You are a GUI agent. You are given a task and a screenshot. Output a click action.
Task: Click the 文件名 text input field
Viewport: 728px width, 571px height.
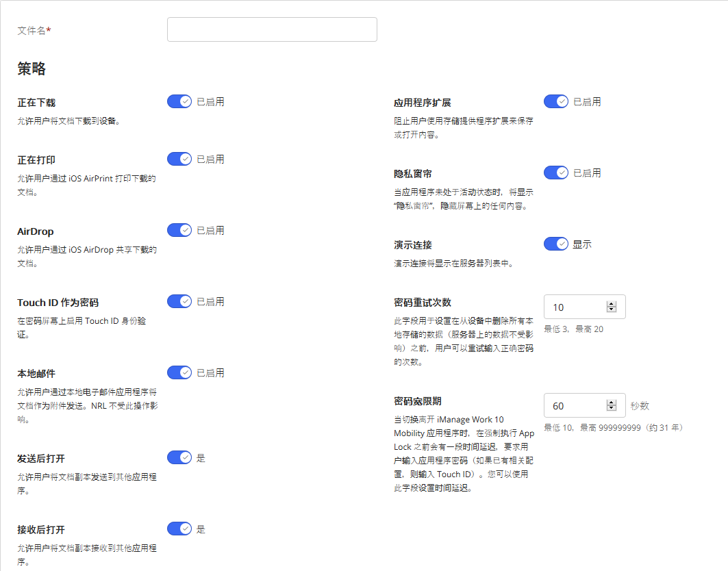(x=272, y=29)
